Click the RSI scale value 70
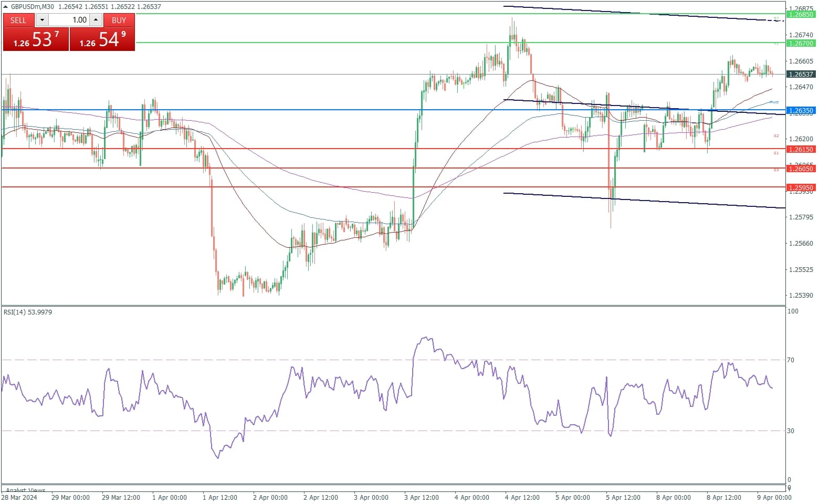819x504 pixels. pos(791,360)
